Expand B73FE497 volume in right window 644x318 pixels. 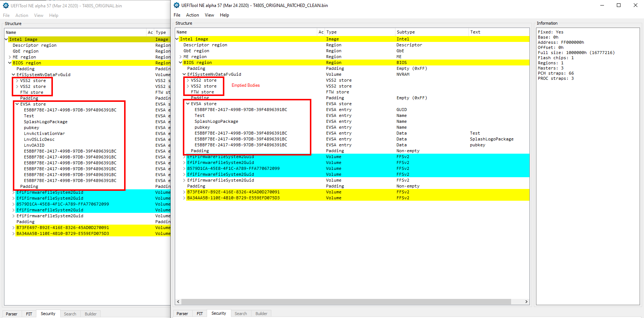184,192
